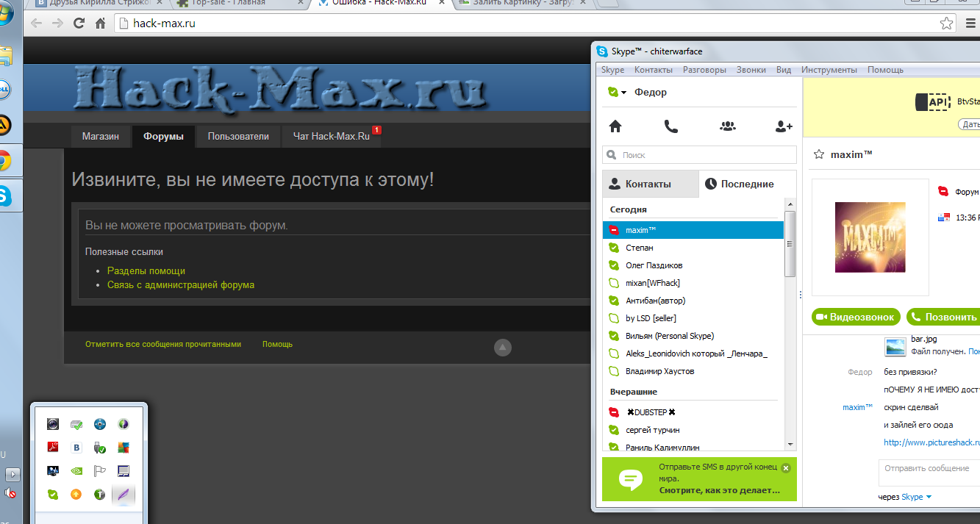Add maxim™ to favorites with star icon

point(818,154)
